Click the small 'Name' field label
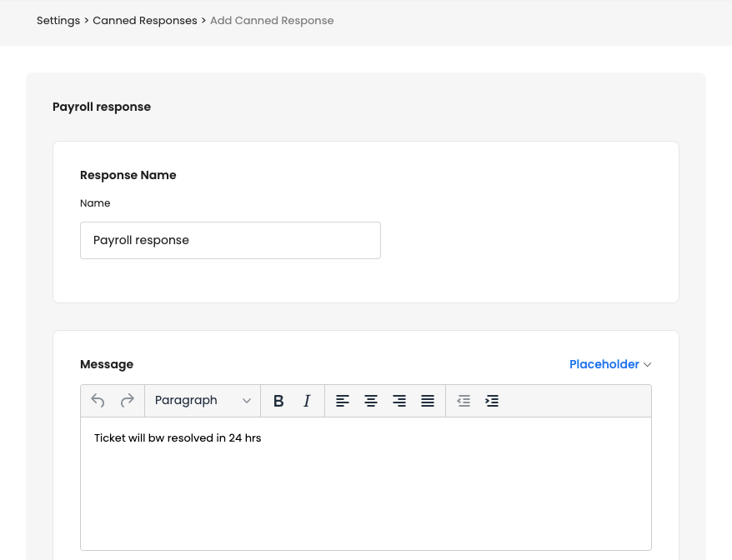Image resolution: width=732 pixels, height=560 pixels. click(x=95, y=203)
